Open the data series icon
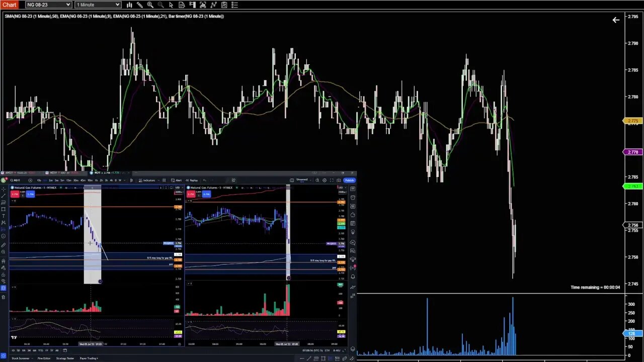 pyautogui.click(x=203, y=5)
